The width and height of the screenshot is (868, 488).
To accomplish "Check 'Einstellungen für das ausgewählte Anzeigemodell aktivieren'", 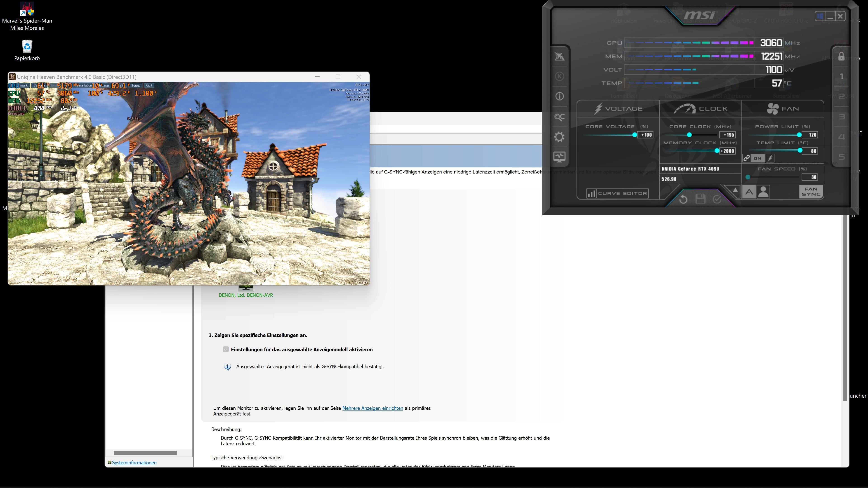I will tap(226, 350).
